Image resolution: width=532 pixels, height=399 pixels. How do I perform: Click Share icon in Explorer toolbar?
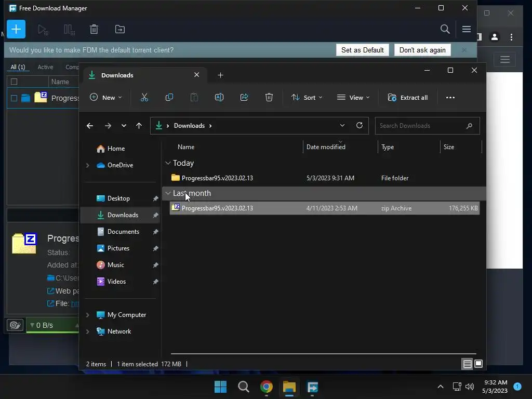pyautogui.click(x=244, y=98)
